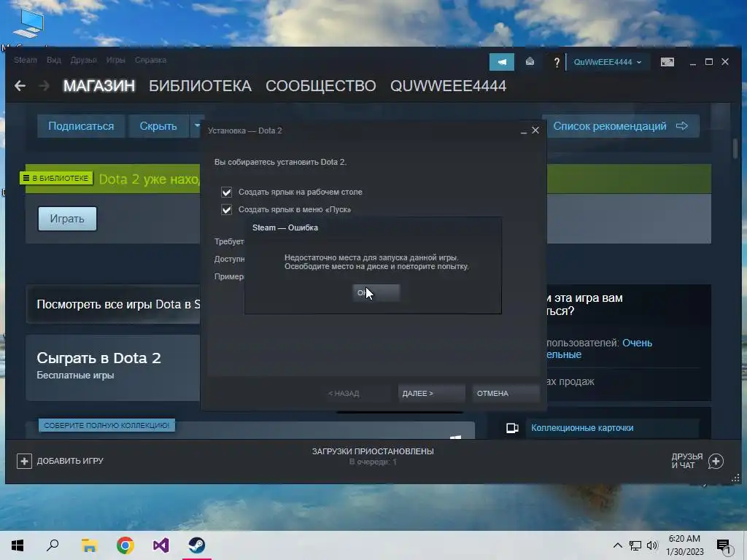Click the Steam window resize grip
This screenshot has width=747, height=560.
click(x=735, y=478)
